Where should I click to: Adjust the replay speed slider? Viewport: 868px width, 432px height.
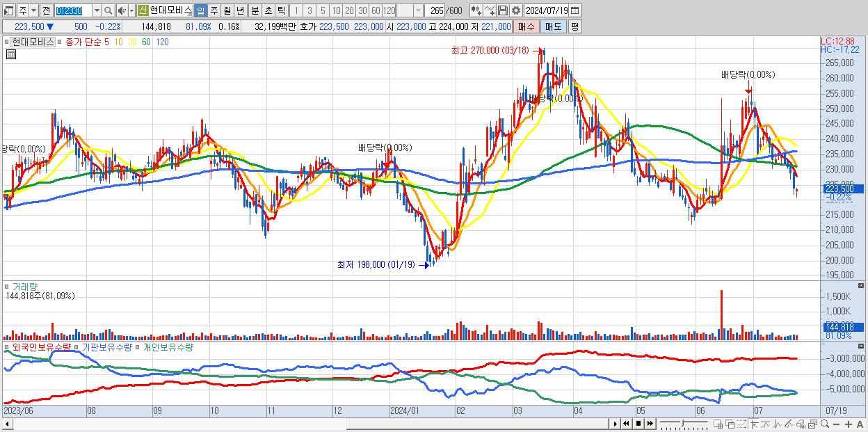[x=684, y=424]
